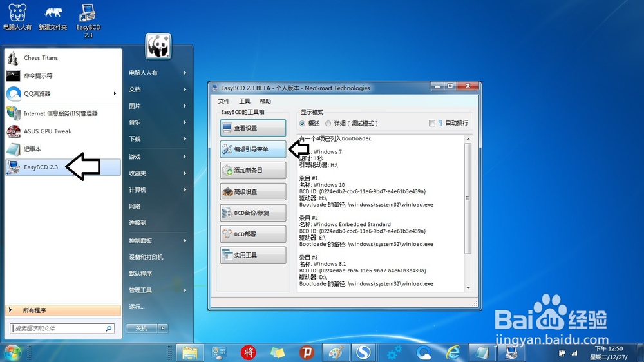
Task: Click the scrollbar down arrow in EasyBCD
Action: point(468,288)
